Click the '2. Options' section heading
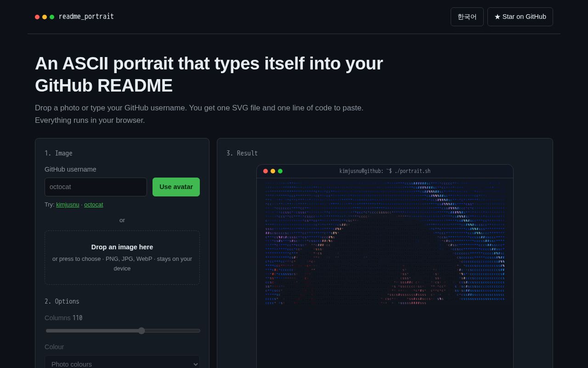The image size is (588, 368). [62, 301]
